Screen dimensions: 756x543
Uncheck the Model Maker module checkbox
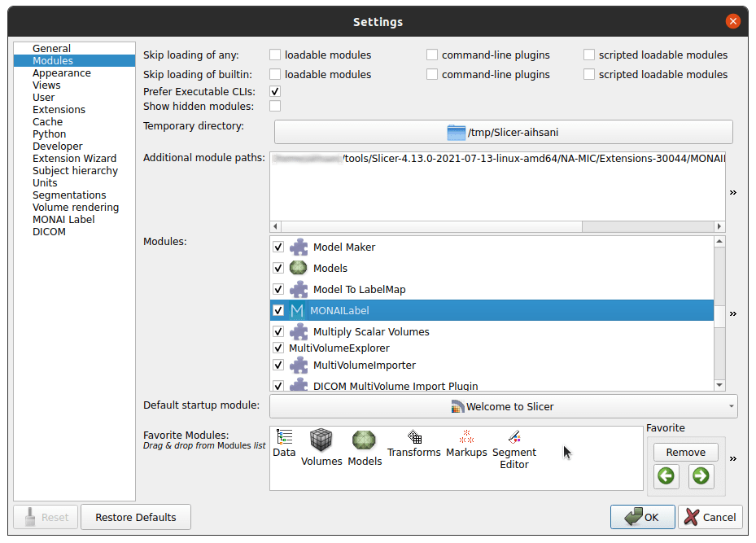click(278, 247)
